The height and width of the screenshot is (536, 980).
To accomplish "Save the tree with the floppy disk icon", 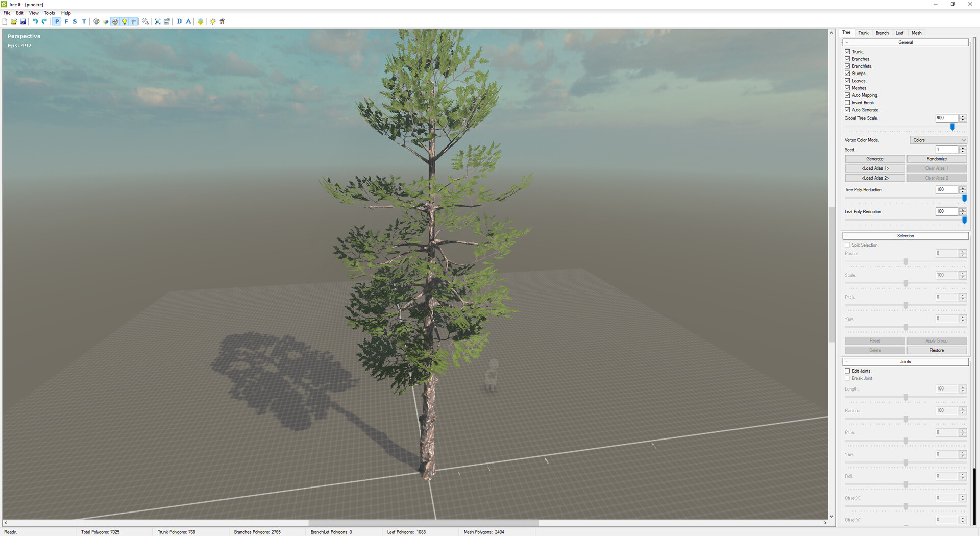I will (23, 21).
